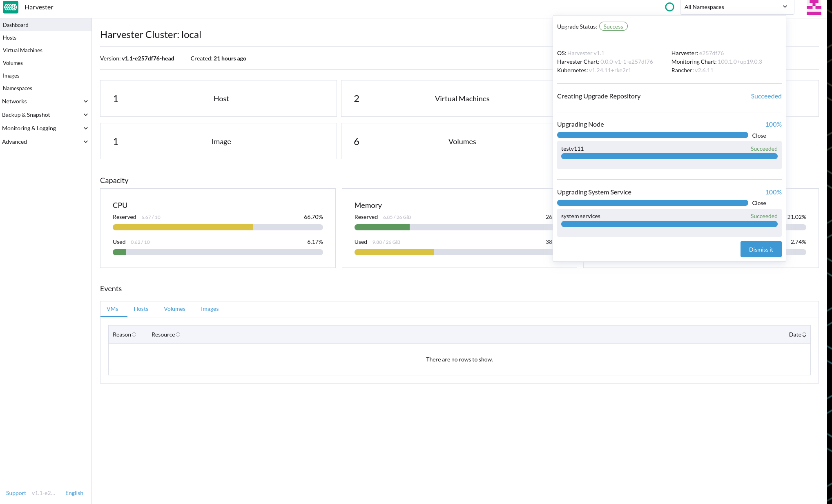Go to Virtual Machines in sidebar
This screenshot has height=504, width=832.
(x=22, y=50)
